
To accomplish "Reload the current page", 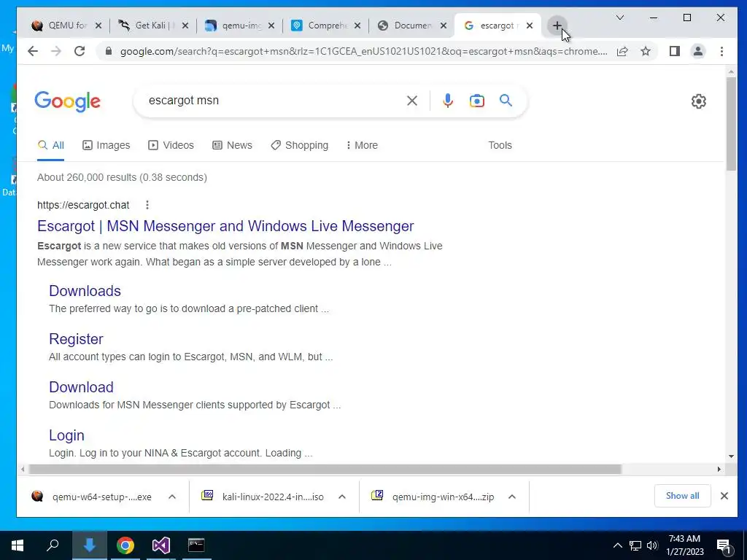I will click(x=80, y=51).
